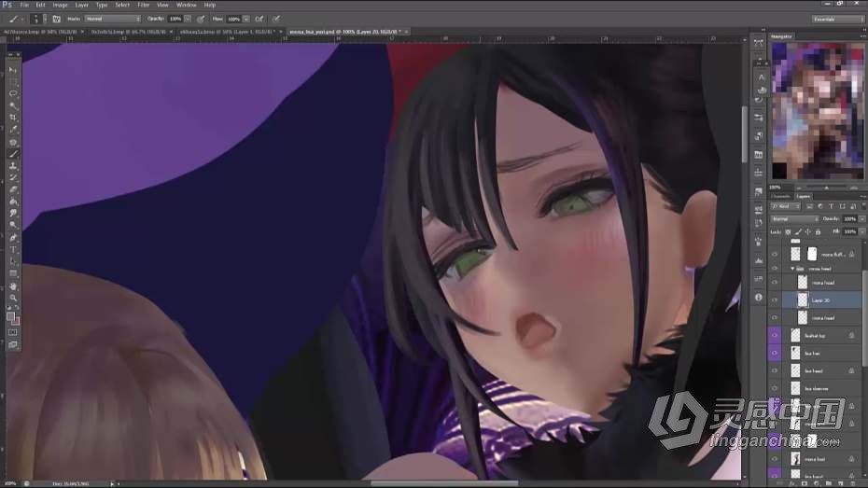Select the Lasso tool
The height and width of the screenshot is (488, 868).
(13, 94)
